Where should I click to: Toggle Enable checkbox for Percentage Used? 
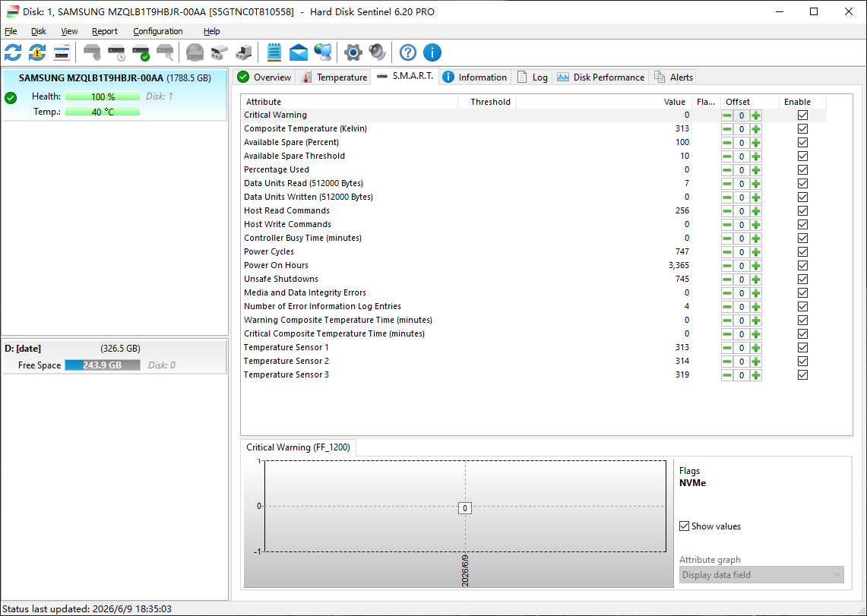803,169
